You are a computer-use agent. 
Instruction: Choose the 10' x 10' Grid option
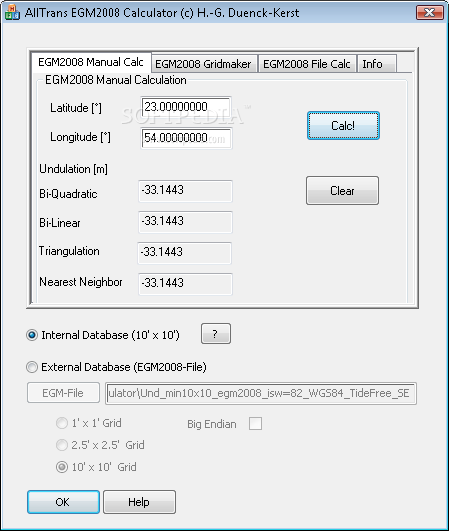[x=62, y=467]
